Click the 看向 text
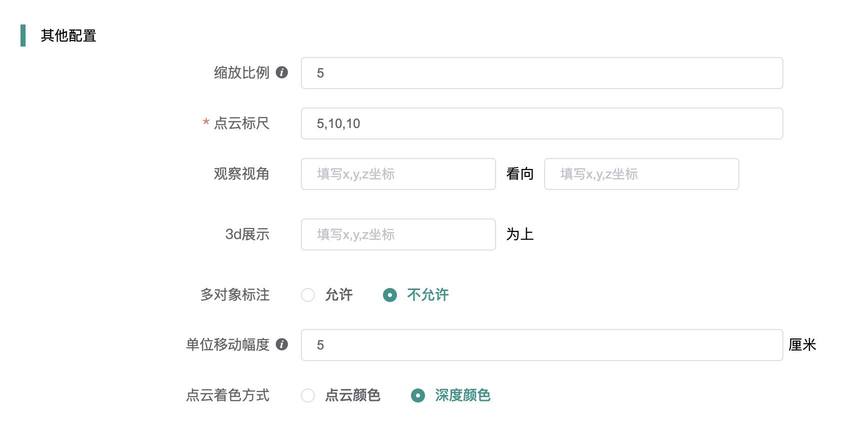868x431 pixels. 520,174
